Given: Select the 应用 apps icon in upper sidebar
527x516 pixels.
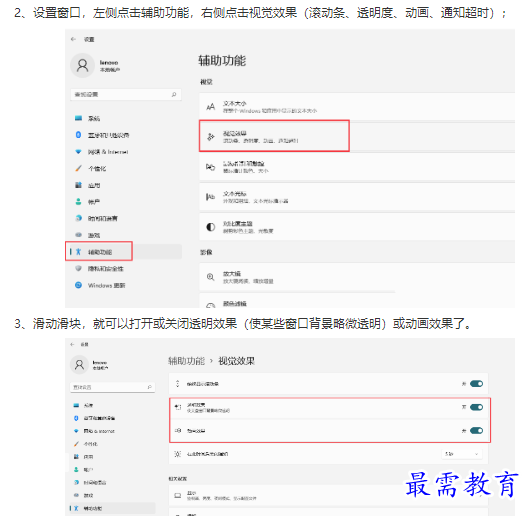Looking at the screenshot, I should 78,185.
